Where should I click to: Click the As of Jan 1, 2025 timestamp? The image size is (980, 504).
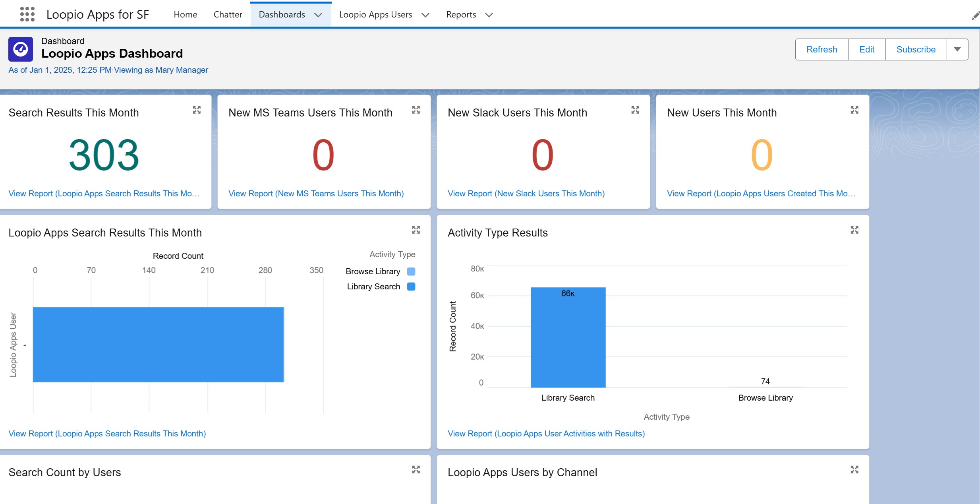click(60, 70)
